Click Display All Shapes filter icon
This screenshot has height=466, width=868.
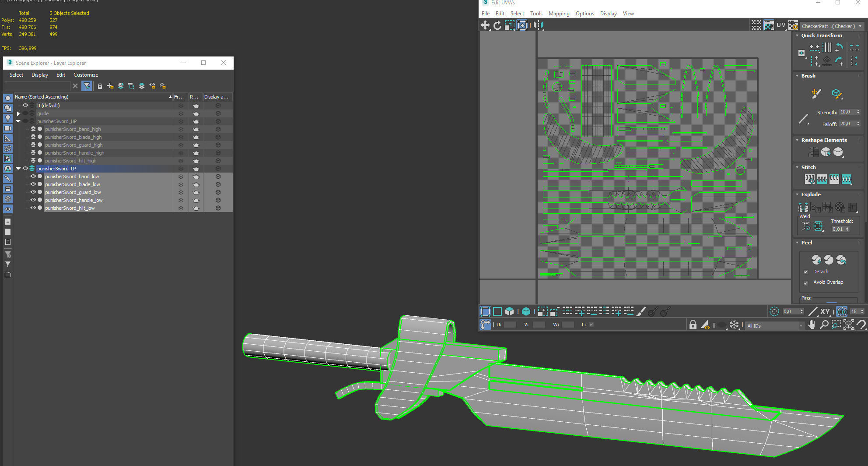[x=8, y=108]
